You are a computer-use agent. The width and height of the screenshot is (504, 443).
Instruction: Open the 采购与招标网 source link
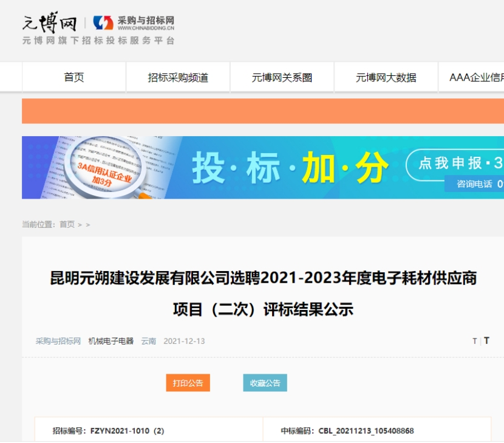[58, 341]
